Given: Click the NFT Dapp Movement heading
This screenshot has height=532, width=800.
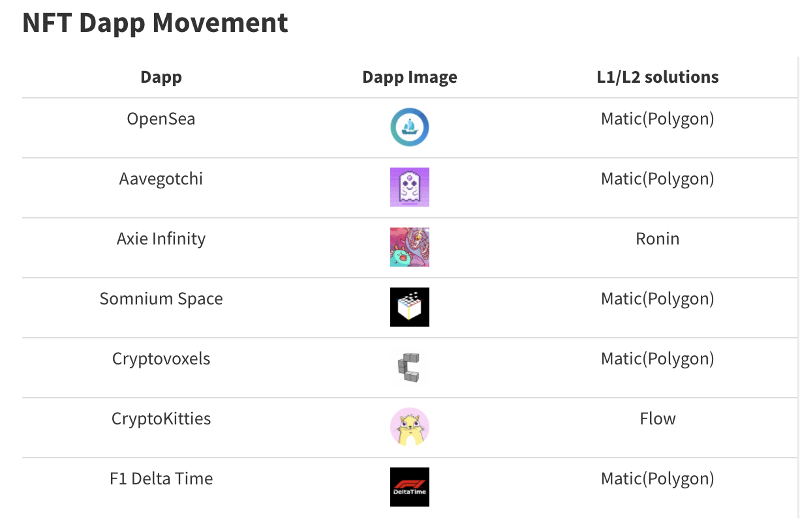Looking at the screenshot, I should (155, 23).
